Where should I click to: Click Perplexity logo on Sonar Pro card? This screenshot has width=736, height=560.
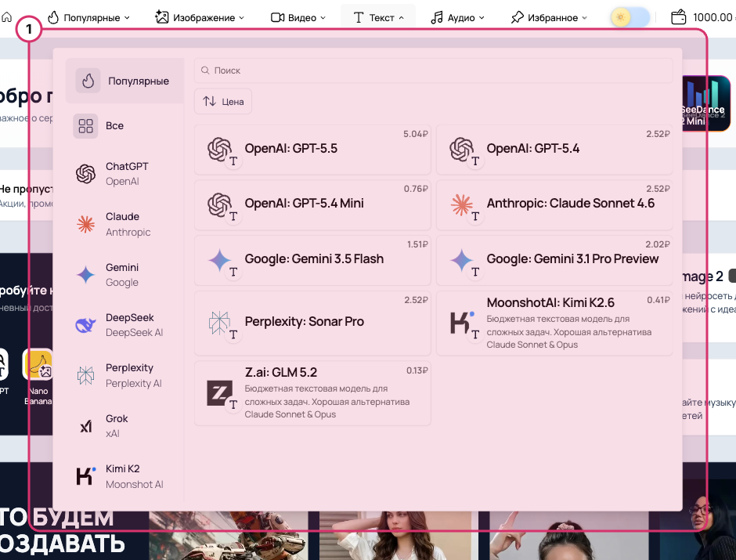pos(220,323)
